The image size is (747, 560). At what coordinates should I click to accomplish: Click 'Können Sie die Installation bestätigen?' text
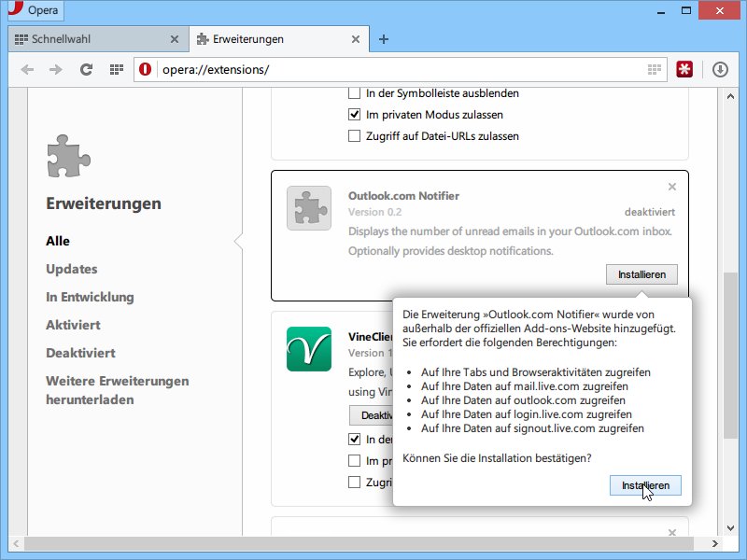tap(497, 458)
